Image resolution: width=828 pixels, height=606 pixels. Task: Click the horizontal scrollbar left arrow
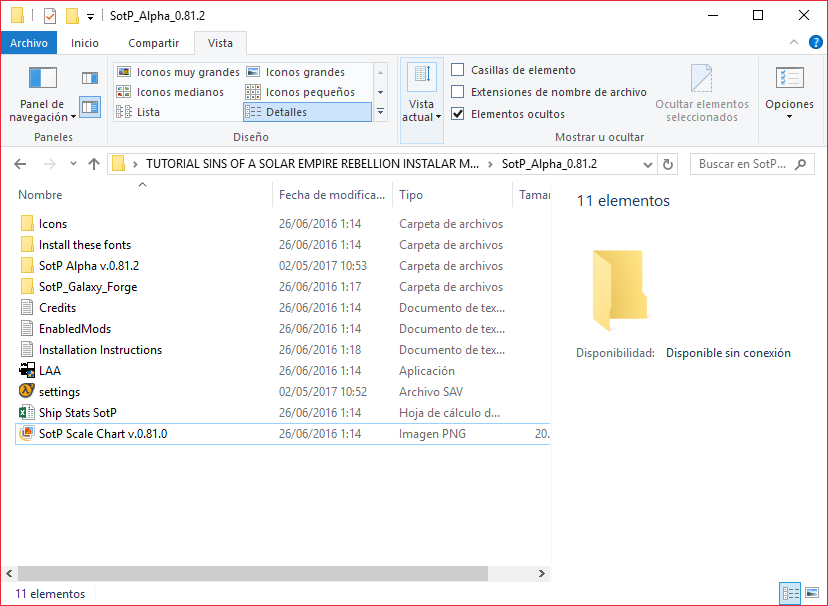point(9,573)
